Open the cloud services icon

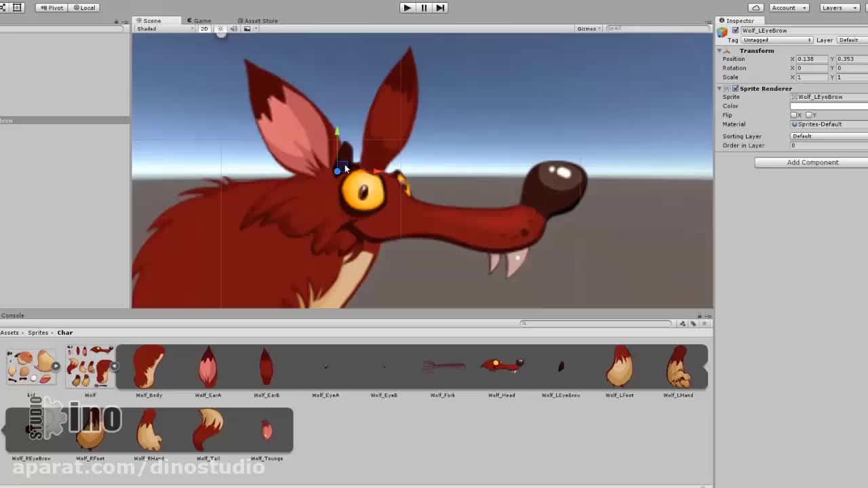(755, 7)
